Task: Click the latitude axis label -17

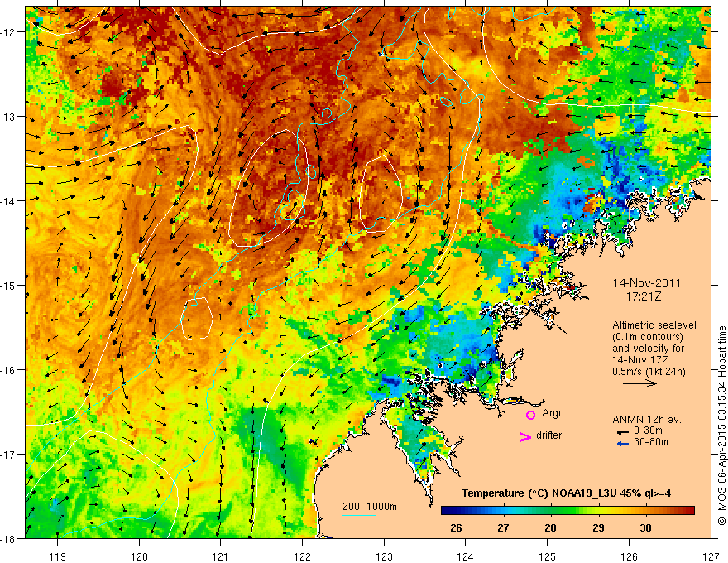Action: (10, 455)
